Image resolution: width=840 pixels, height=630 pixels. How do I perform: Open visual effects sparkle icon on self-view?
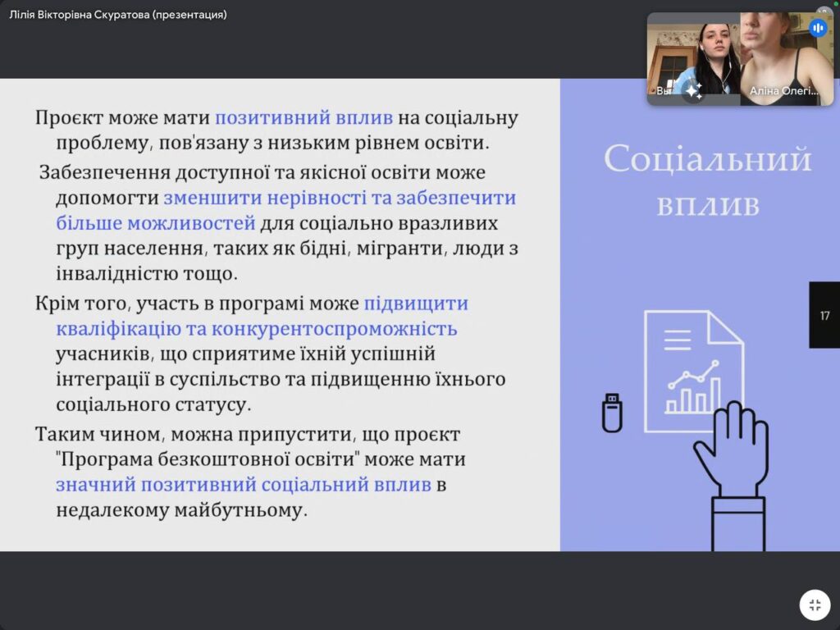(x=693, y=90)
